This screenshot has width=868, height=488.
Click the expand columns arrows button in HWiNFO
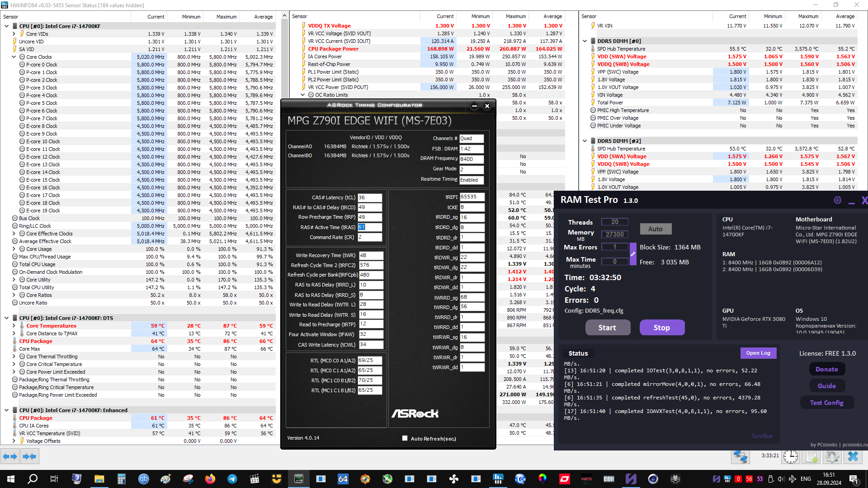pyautogui.click(x=10, y=456)
